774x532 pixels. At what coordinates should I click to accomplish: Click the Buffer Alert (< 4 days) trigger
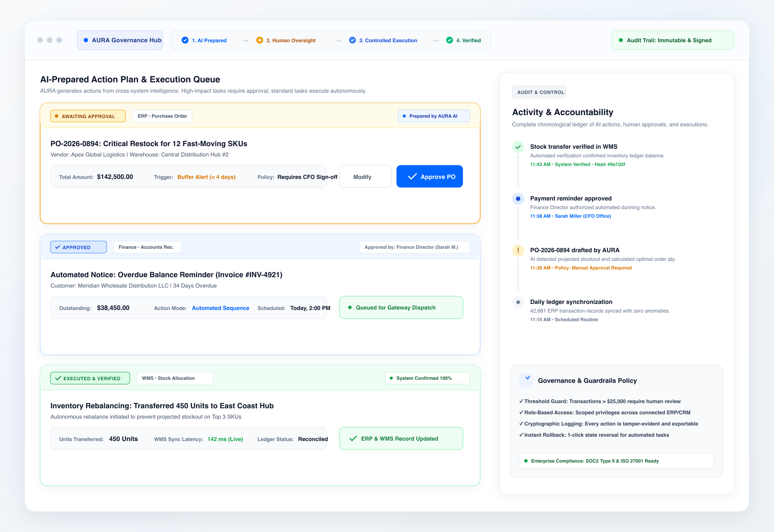coord(206,177)
